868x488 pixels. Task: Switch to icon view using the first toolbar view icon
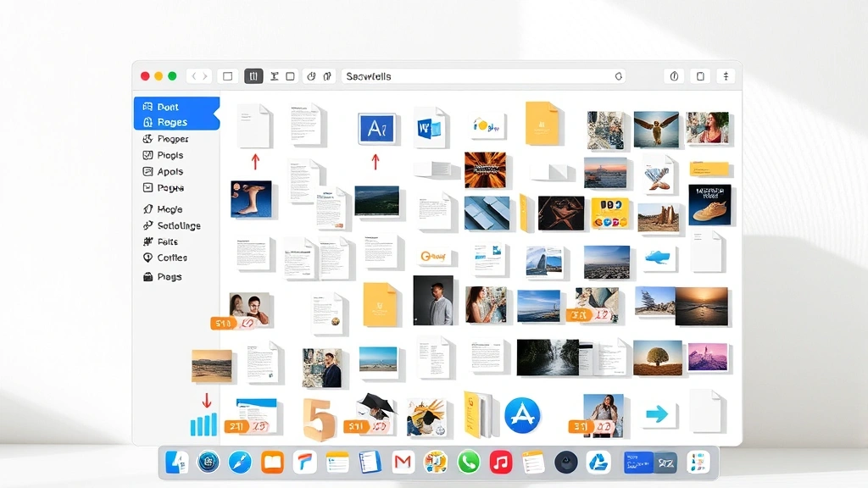point(226,75)
